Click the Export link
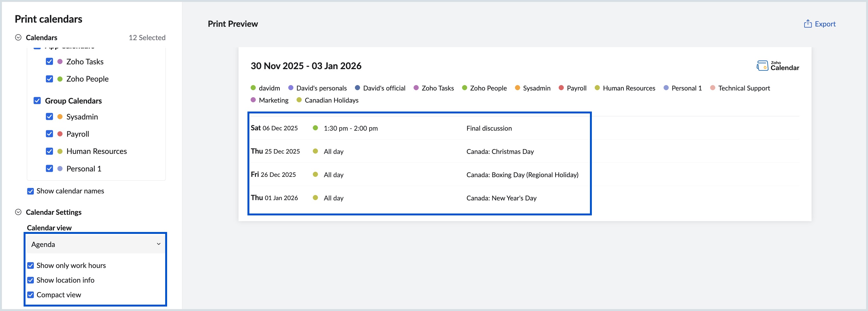 click(825, 24)
